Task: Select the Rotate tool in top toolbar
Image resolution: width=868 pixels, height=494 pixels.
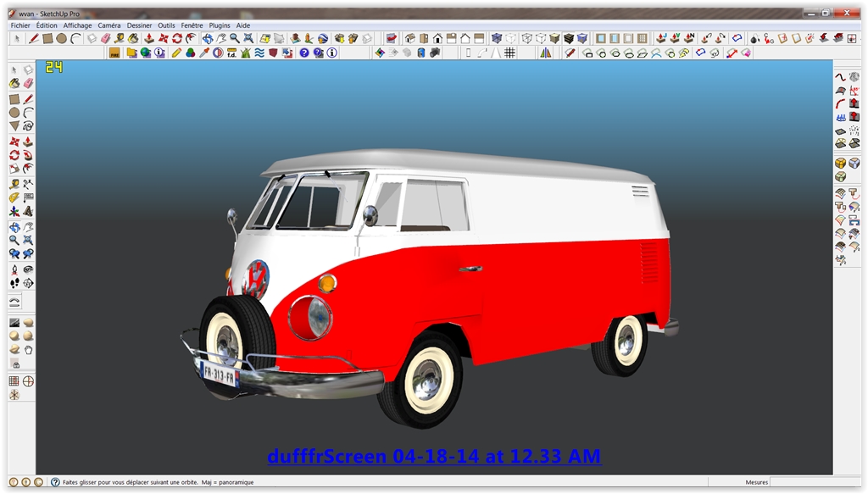Action: (x=177, y=38)
